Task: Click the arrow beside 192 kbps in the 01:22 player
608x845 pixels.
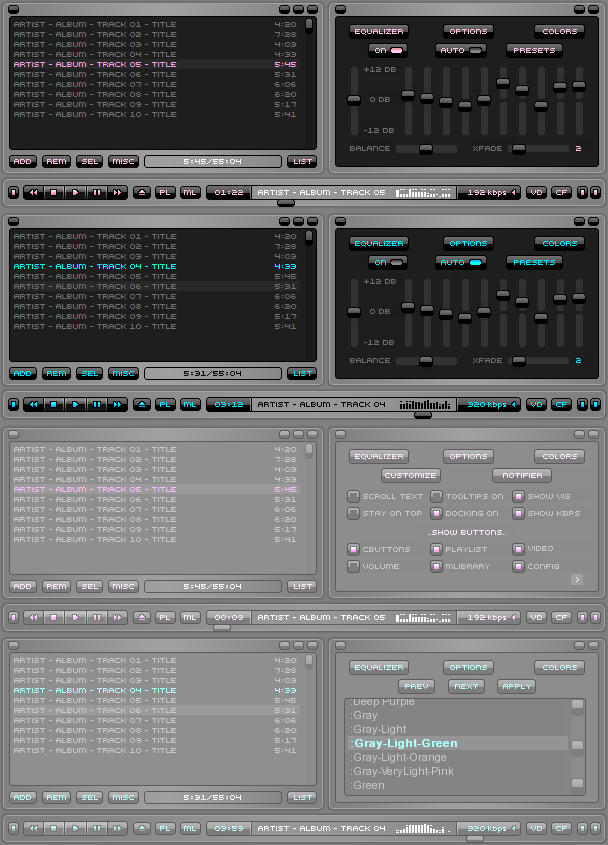Action: tap(515, 192)
